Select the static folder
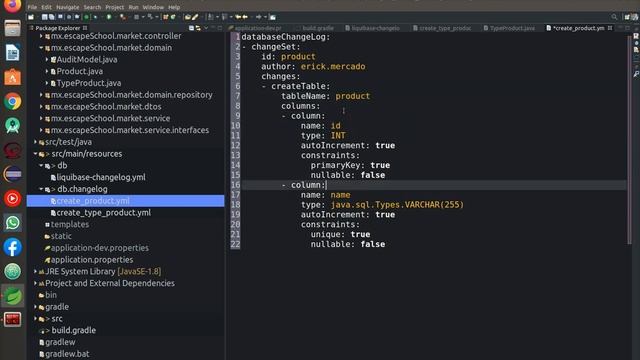640x360 pixels. (61, 236)
